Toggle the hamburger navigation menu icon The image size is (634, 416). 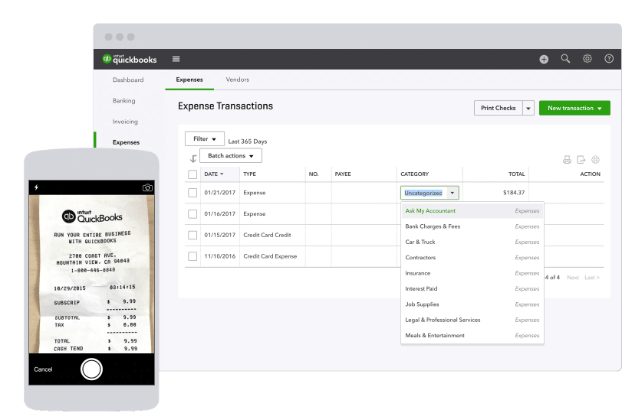click(x=176, y=59)
